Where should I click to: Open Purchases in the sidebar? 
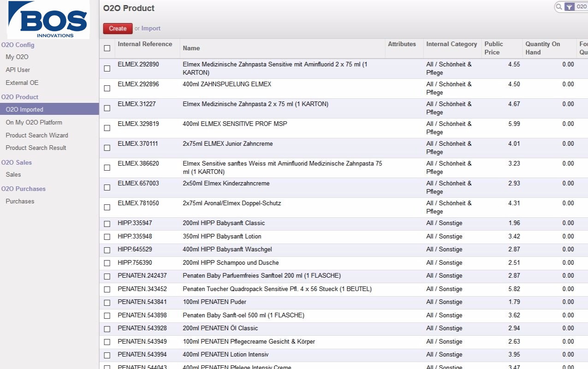coord(20,201)
